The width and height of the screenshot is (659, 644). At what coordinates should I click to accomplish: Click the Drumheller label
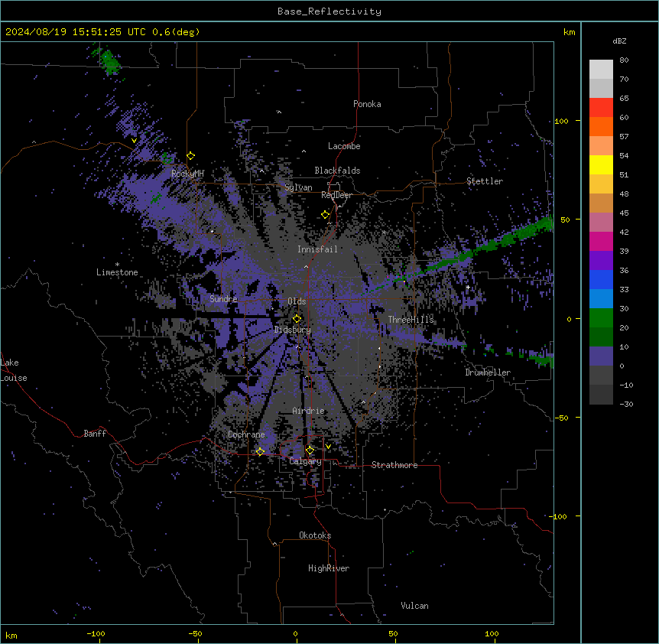coord(488,372)
